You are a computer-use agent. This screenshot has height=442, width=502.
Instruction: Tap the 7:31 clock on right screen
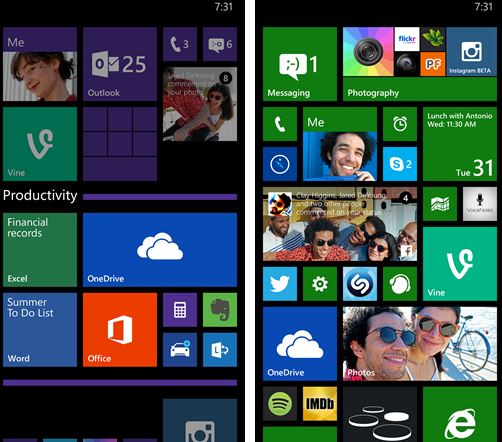[x=484, y=7]
